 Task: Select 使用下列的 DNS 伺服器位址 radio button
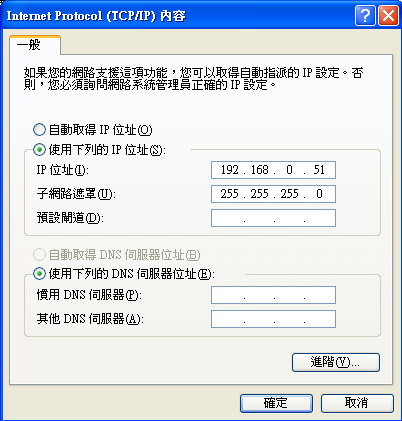pyautogui.click(x=39, y=274)
